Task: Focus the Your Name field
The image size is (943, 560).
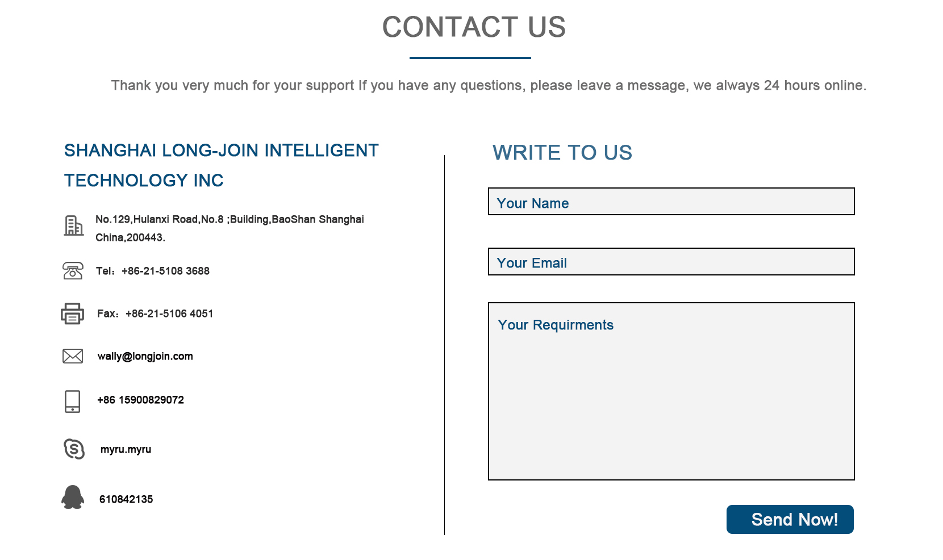Action: (x=671, y=202)
